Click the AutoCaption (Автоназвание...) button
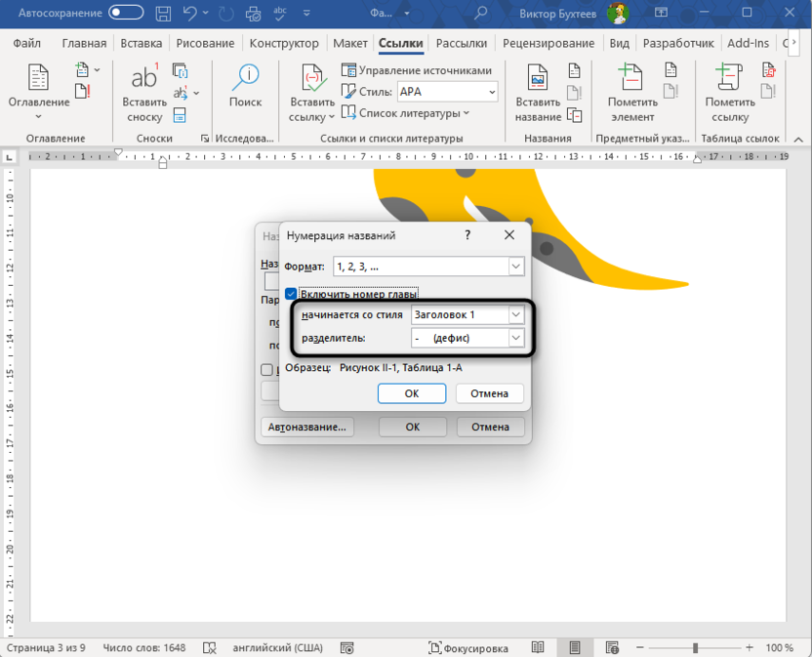812x657 pixels. click(x=307, y=427)
